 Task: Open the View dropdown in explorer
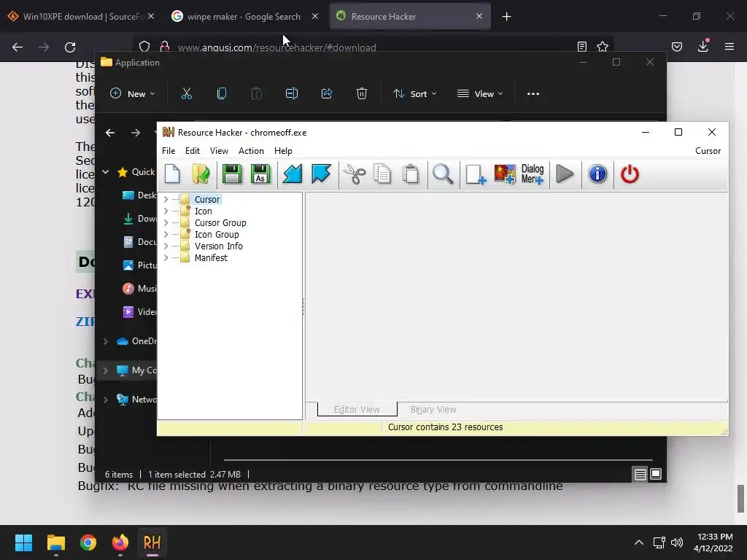click(480, 94)
